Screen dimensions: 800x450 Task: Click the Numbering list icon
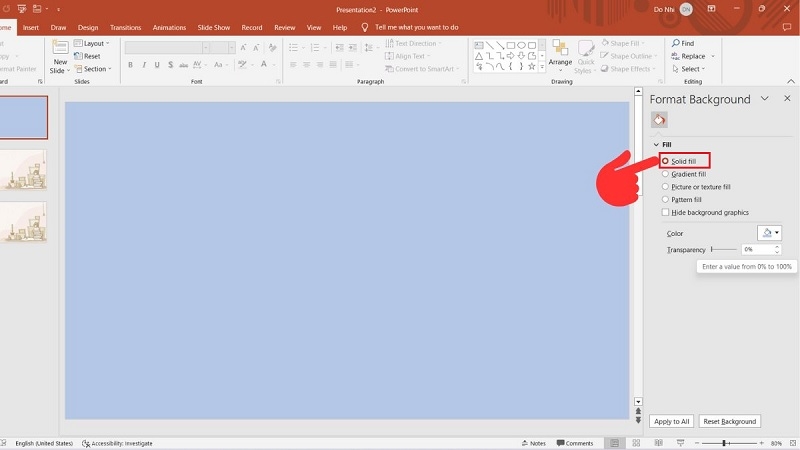[315, 47]
